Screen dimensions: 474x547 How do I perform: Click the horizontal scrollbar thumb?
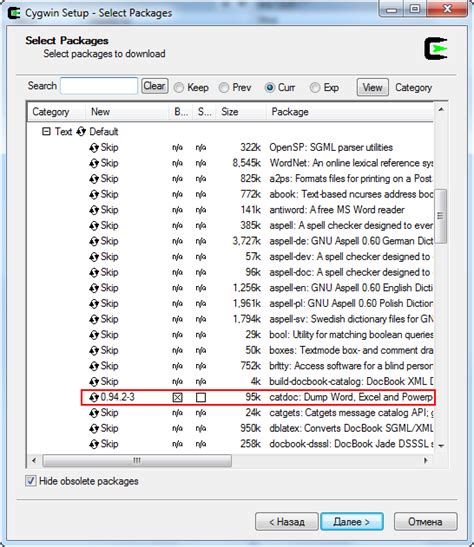pyautogui.click(x=137, y=460)
